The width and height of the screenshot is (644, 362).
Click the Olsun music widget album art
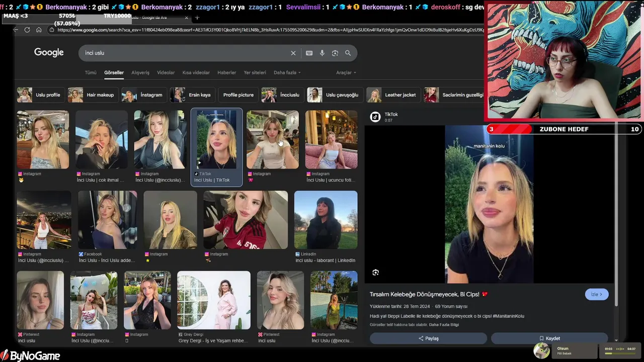point(542,350)
